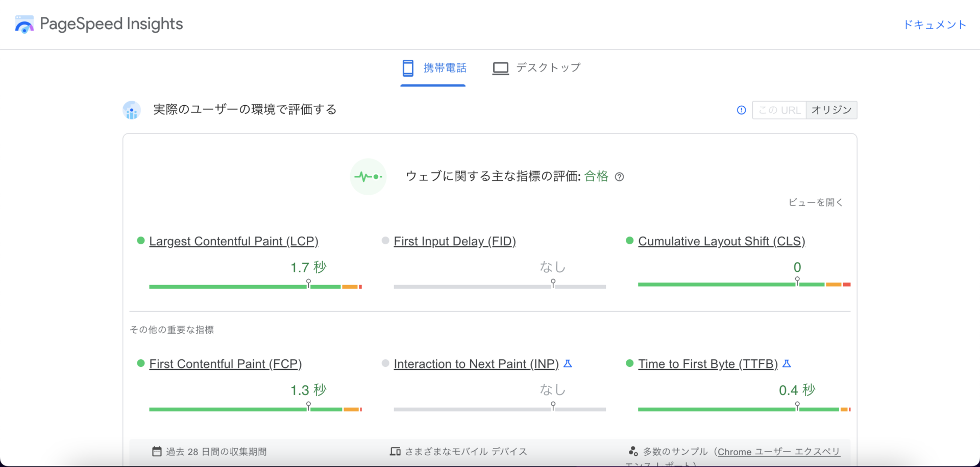Click the INP gray distribution bar
This screenshot has width=980, height=467.
[x=500, y=409]
